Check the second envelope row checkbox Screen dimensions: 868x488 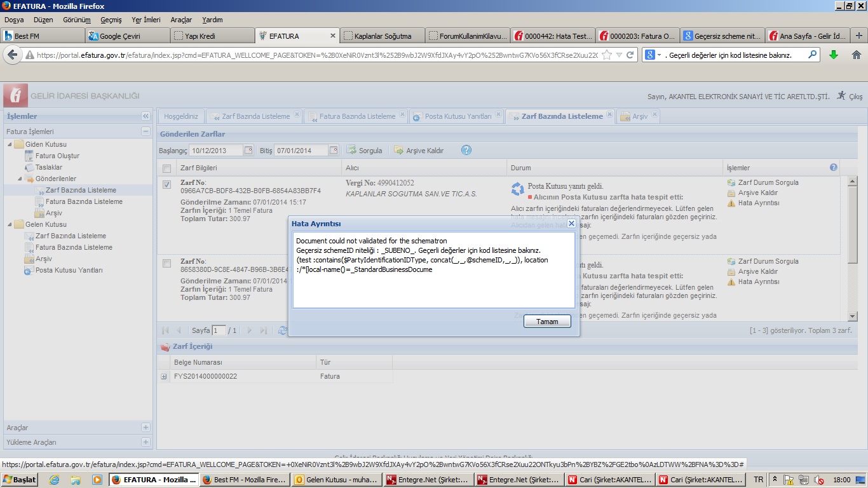click(166, 263)
